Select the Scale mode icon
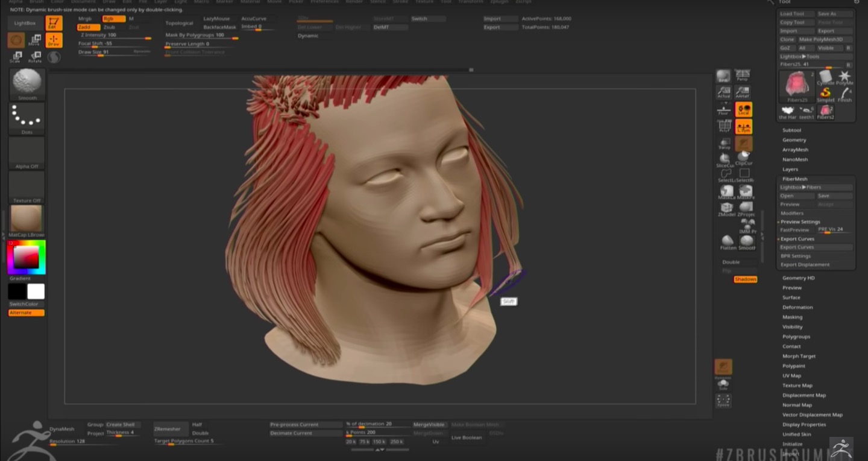The height and width of the screenshot is (461, 868). click(x=16, y=55)
